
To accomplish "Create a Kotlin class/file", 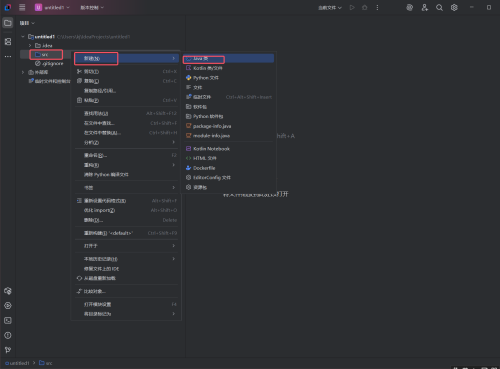I will 228,68.
